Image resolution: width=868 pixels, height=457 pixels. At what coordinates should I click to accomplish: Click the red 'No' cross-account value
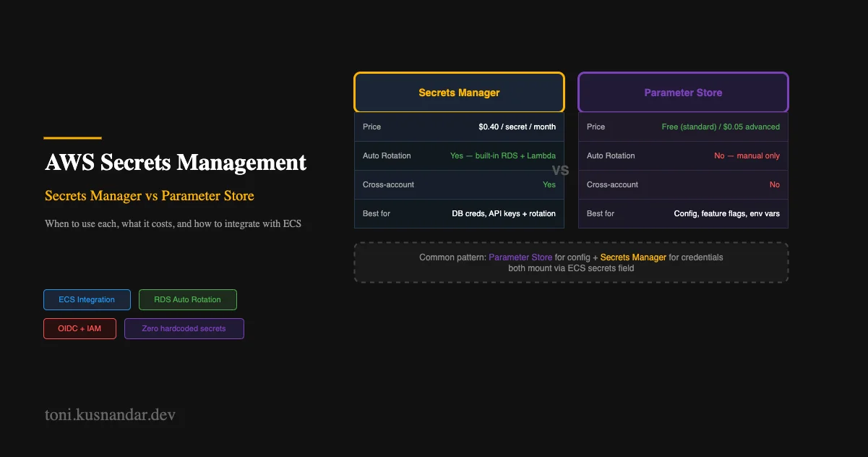(x=775, y=184)
